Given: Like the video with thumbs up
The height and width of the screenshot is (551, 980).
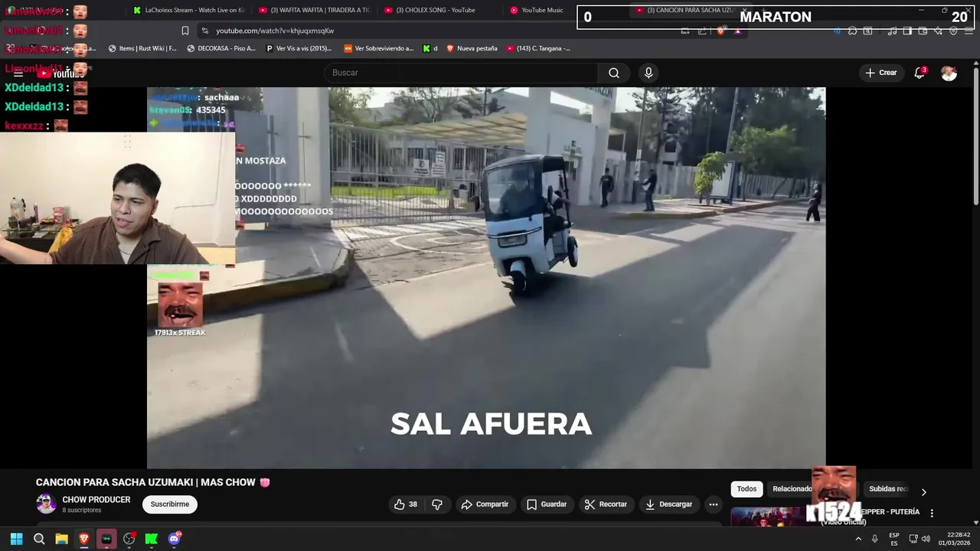Looking at the screenshot, I should click(x=405, y=504).
